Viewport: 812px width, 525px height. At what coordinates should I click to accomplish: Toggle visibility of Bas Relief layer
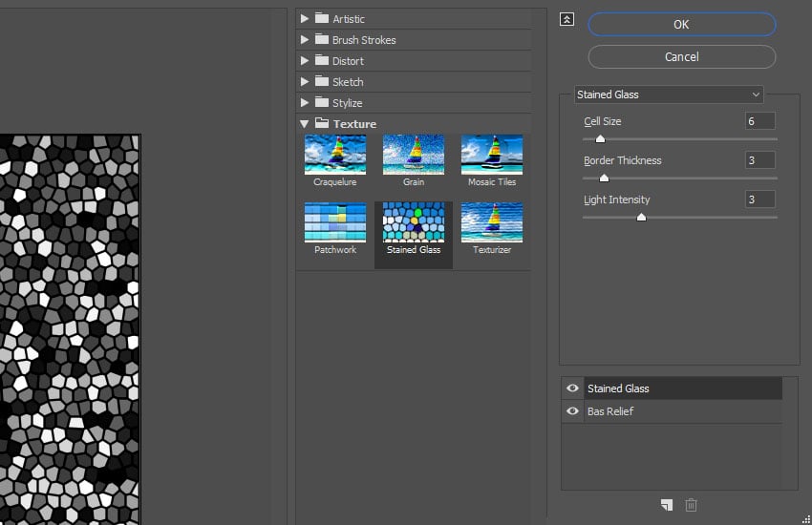(x=572, y=411)
